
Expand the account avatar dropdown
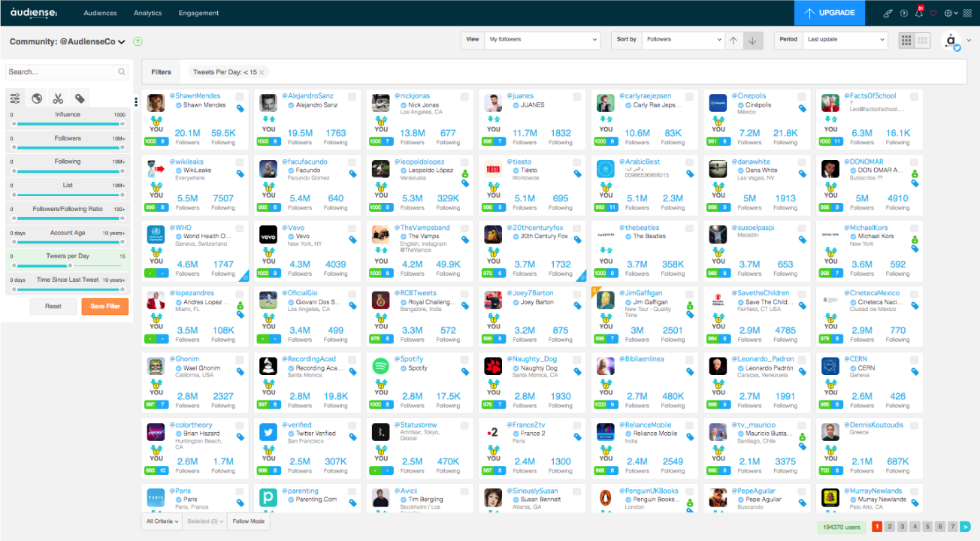pos(969,41)
